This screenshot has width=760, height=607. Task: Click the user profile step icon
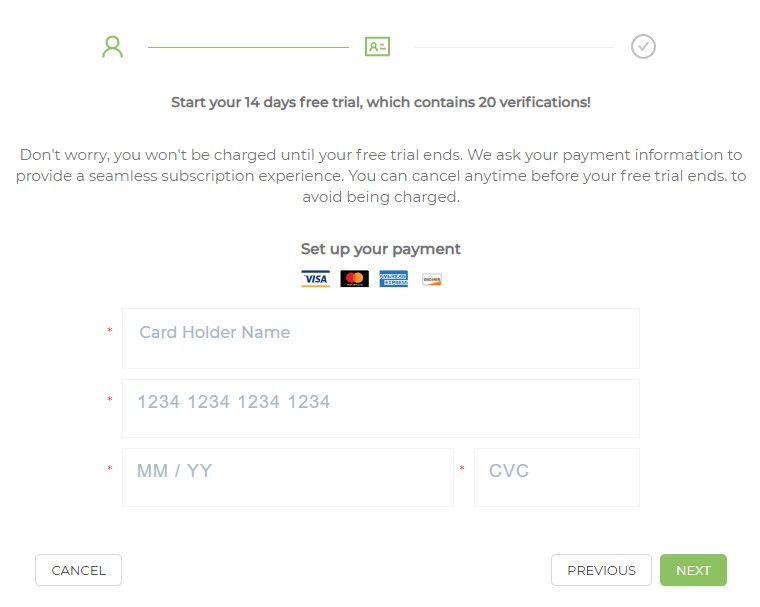click(x=112, y=47)
